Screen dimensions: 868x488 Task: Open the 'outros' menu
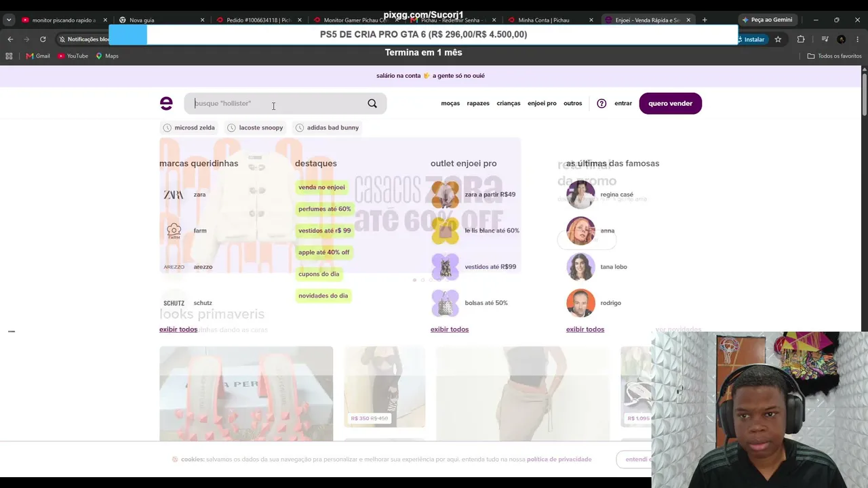573,104
